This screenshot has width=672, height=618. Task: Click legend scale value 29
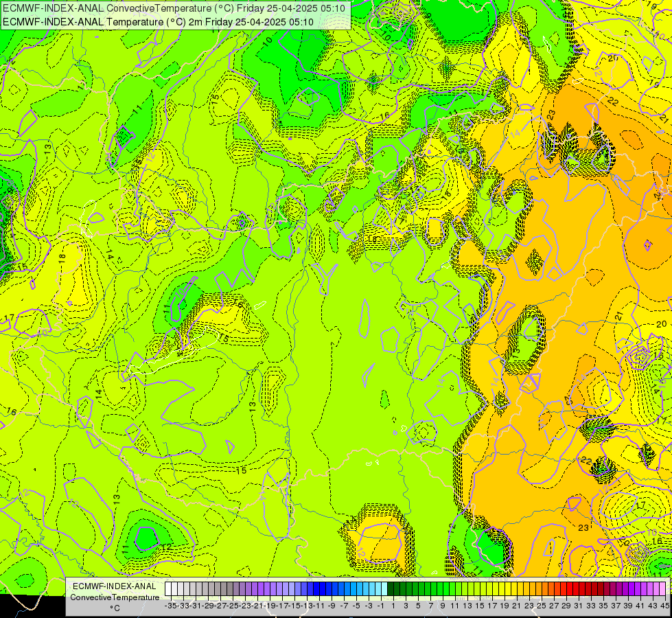coord(566,606)
